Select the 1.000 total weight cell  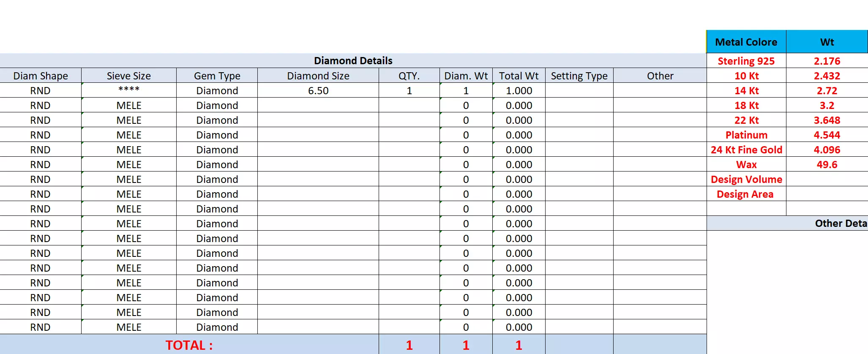tap(519, 90)
